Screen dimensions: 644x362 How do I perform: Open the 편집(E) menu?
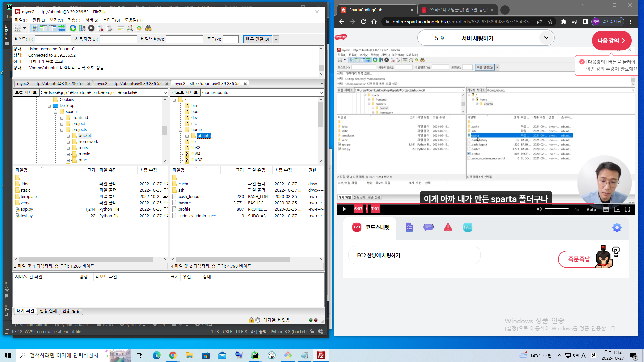click(x=38, y=20)
